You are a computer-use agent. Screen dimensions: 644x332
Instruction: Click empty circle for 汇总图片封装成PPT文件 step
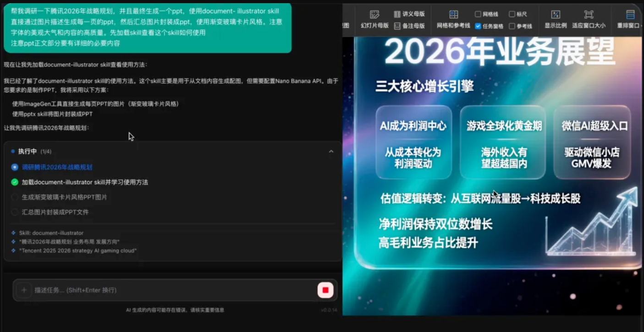(15, 212)
